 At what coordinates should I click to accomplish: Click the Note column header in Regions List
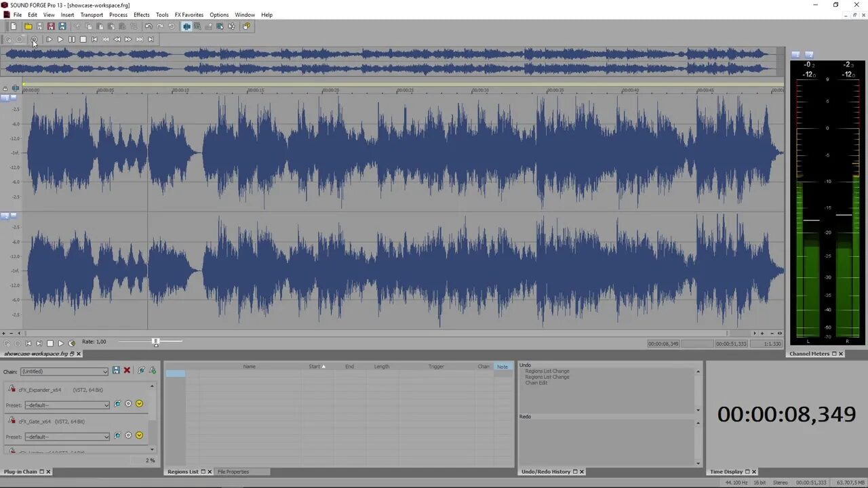502,367
